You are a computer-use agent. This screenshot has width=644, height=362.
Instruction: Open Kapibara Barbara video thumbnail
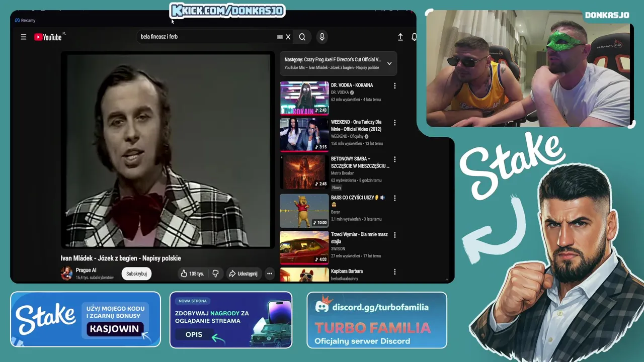click(304, 275)
